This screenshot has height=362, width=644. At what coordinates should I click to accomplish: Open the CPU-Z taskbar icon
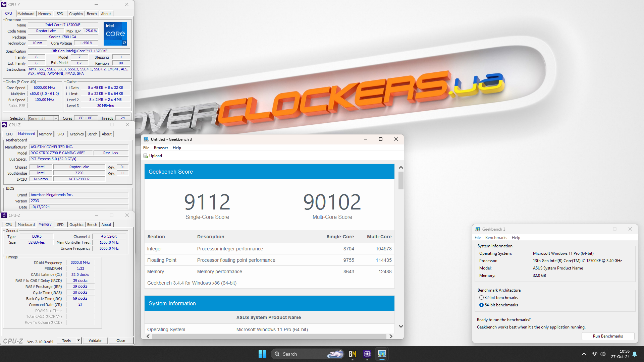point(367,354)
